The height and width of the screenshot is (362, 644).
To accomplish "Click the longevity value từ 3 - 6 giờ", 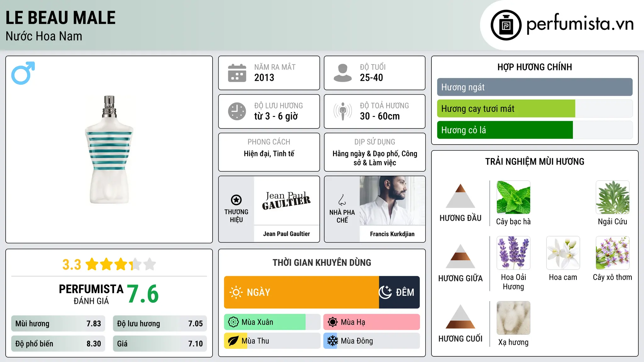I will (276, 116).
